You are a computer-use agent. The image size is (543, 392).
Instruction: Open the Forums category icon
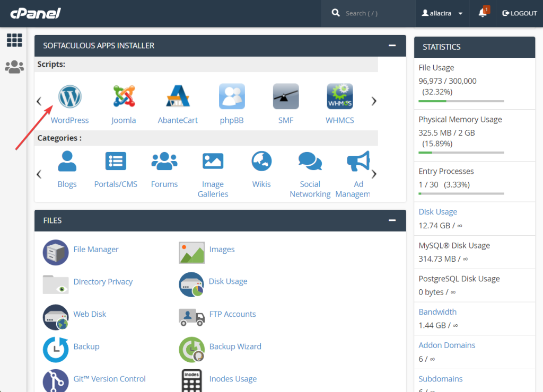[164, 161]
